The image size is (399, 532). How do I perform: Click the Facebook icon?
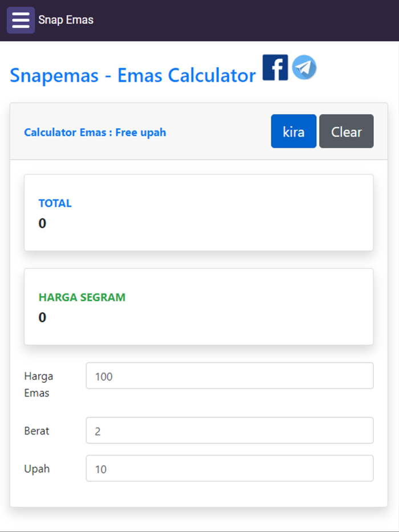click(275, 68)
